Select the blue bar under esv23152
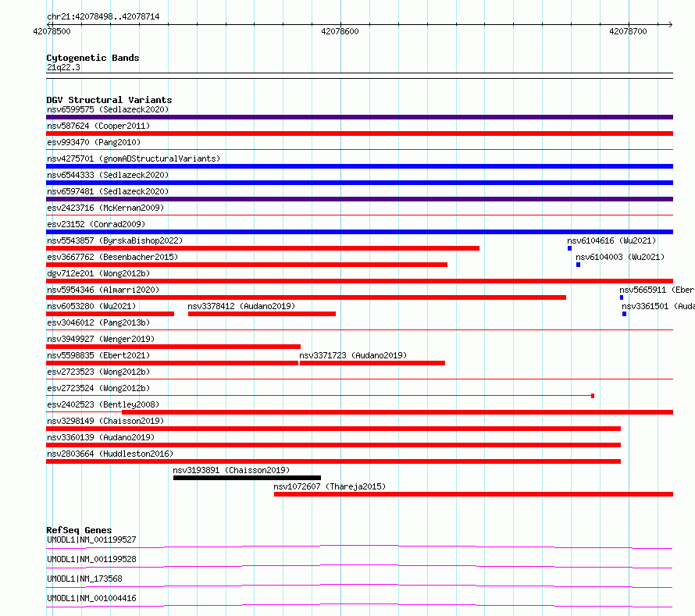Image resolution: width=695 pixels, height=616 pixels. tap(359, 232)
